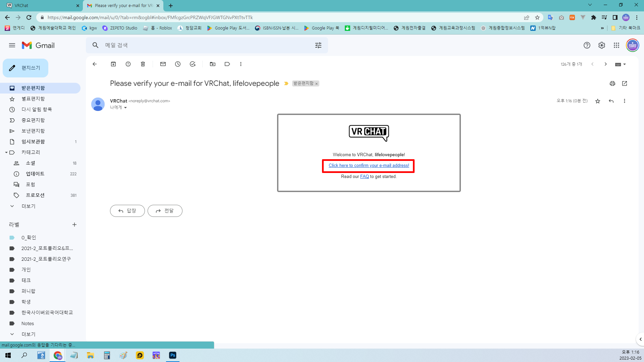Click the 메일 검색 search field
This screenshot has width=644, height=362.
(201, 45)
